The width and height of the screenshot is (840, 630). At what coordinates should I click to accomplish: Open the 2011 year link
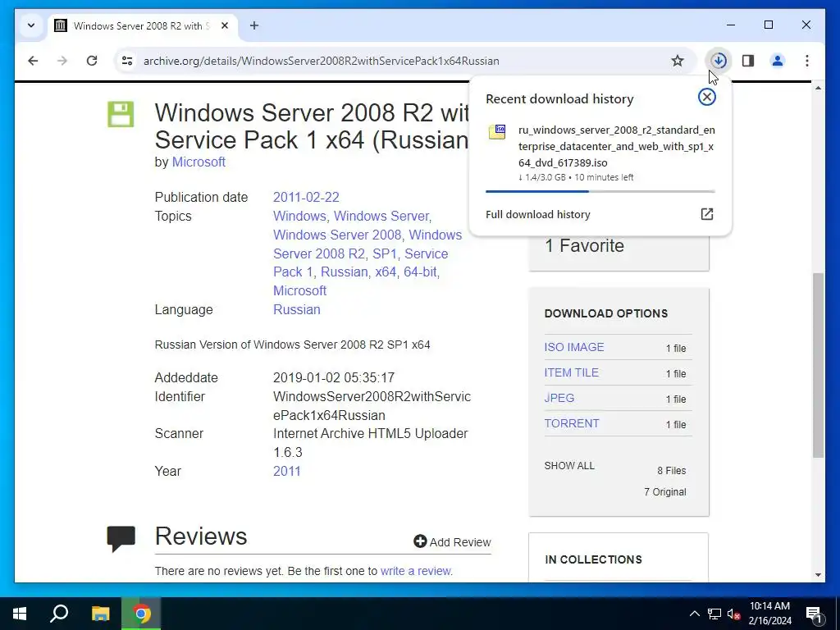286,472
